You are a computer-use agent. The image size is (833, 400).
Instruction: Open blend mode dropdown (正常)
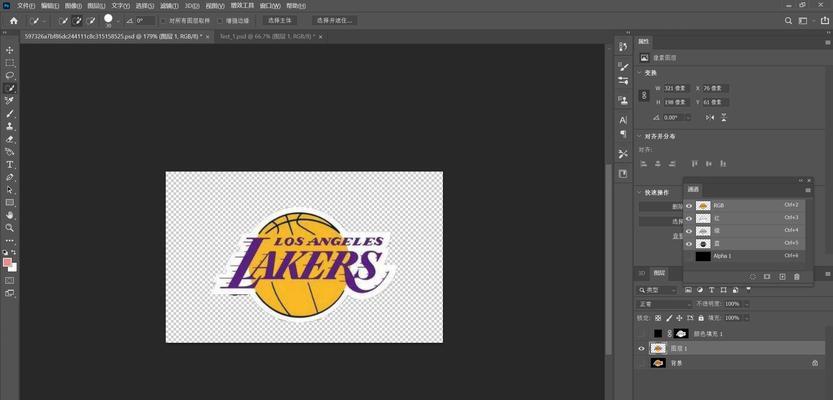664,304
